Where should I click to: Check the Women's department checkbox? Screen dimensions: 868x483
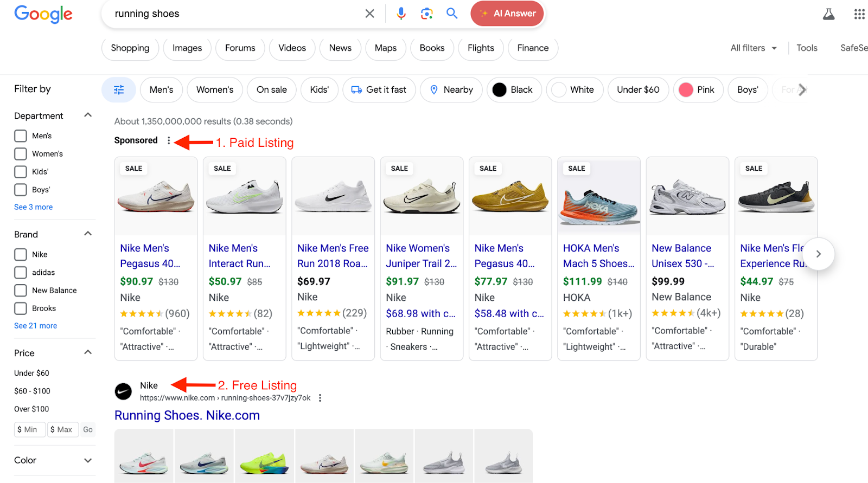21,154
